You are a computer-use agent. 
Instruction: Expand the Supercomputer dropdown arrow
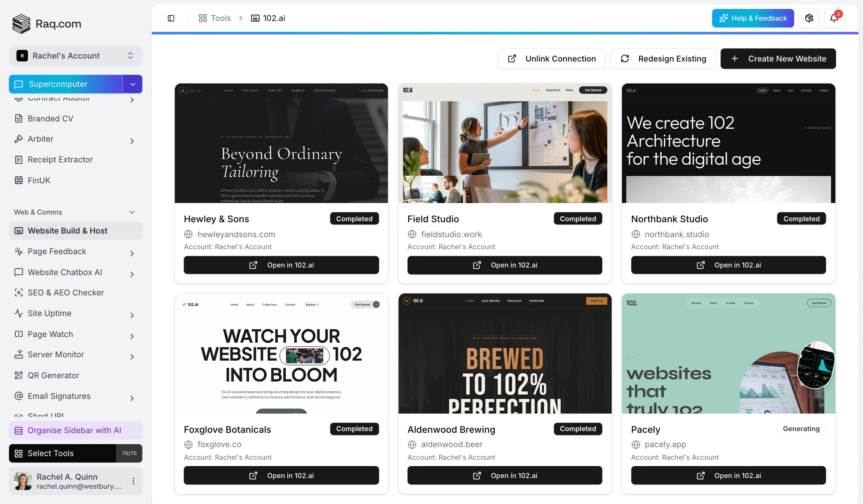(x=133, y=84)
